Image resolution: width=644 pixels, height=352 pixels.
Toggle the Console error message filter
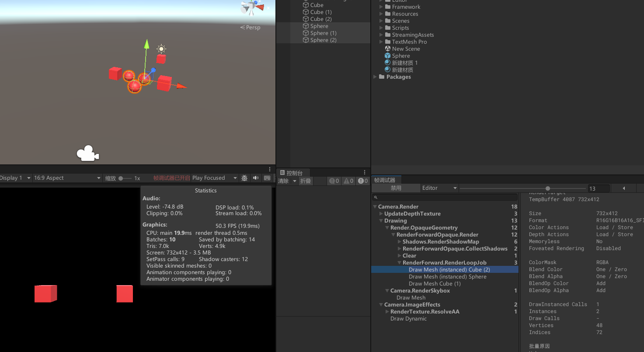(362, 181)
